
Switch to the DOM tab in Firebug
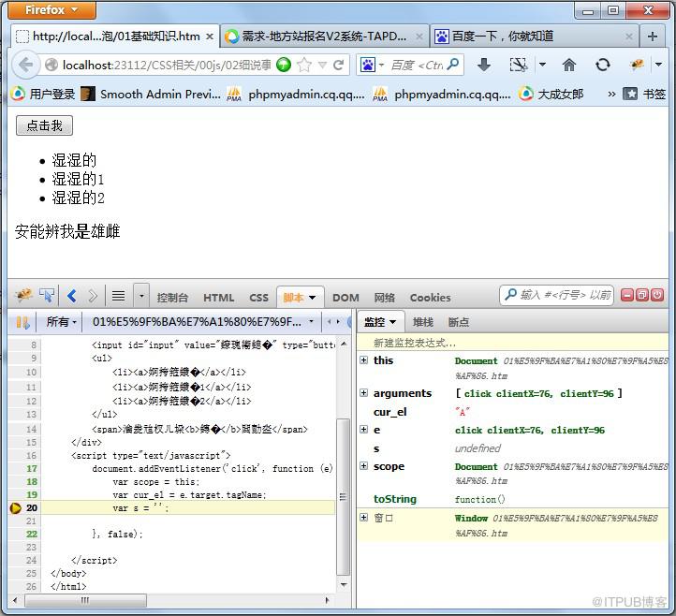click(x=345, y=298)
